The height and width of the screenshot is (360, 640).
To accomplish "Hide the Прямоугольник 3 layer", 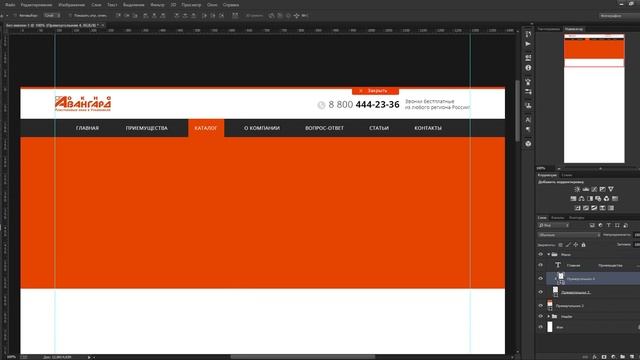I will pos(541,305).
